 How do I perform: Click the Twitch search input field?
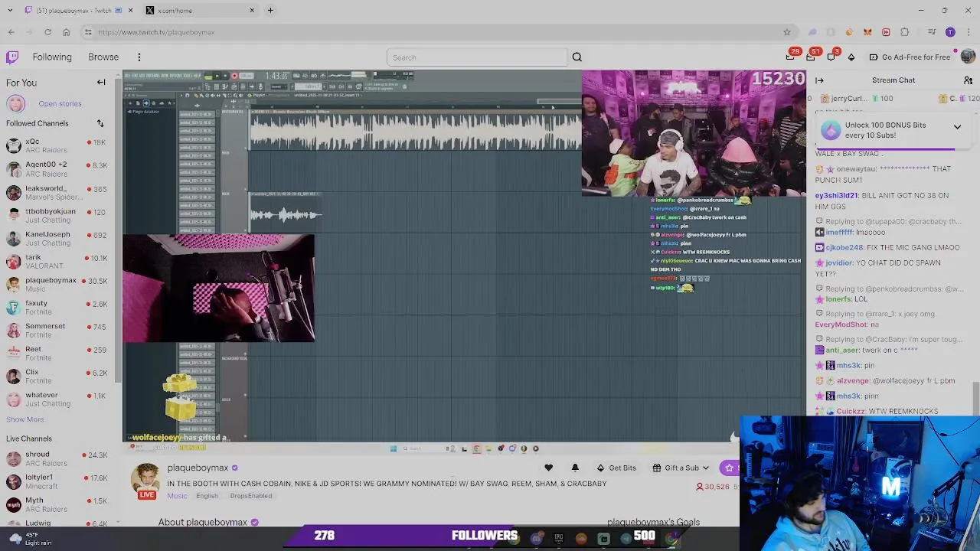coord(476,57)
